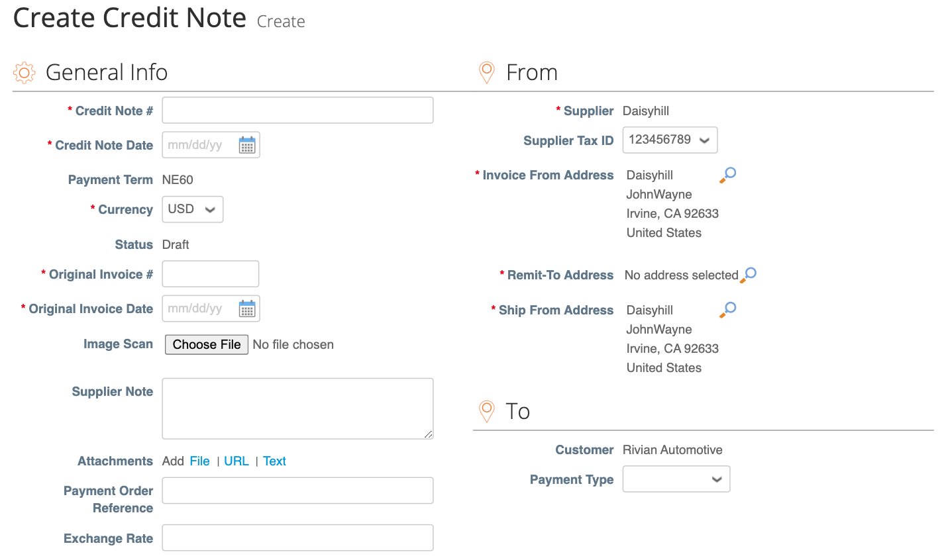Click inside the Supplier Note text area
Viewport: 946px width, 560px height.
(x=297, y=407)
